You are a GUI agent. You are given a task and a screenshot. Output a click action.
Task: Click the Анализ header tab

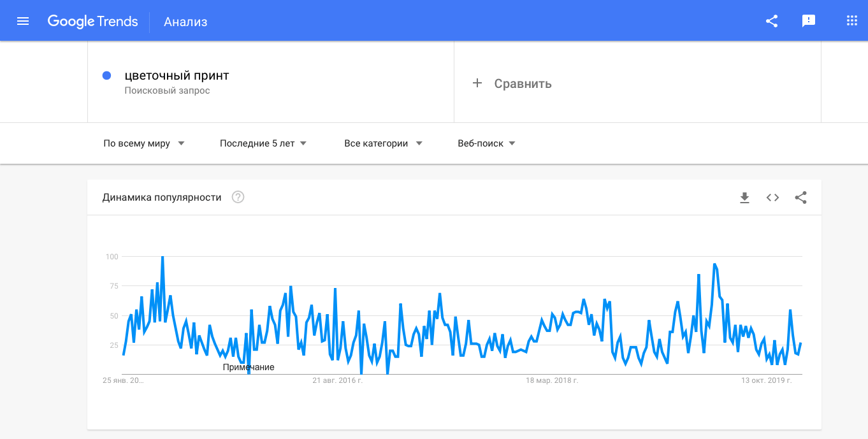(x=185, y=22)
